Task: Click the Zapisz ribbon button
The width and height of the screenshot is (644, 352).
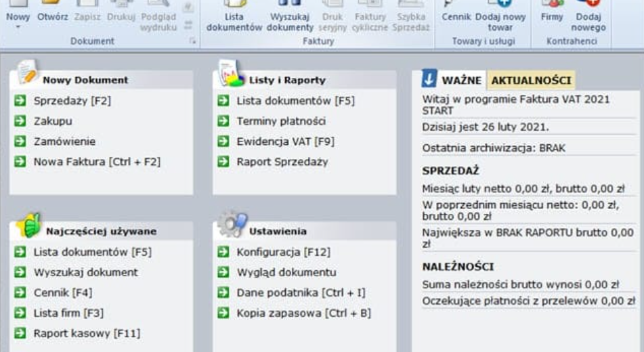Action: [87, 12]
